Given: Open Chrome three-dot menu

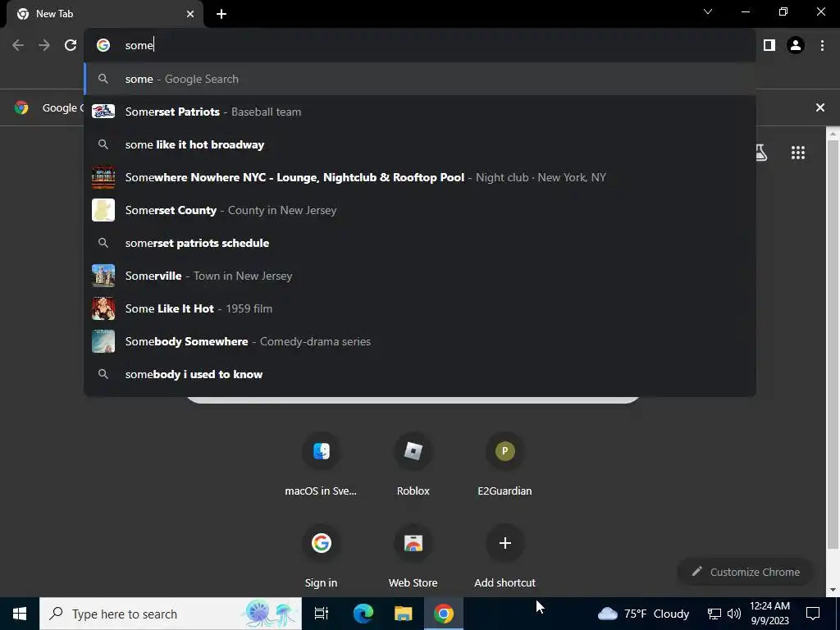Looking at the screenshot, I should [822, 46].
